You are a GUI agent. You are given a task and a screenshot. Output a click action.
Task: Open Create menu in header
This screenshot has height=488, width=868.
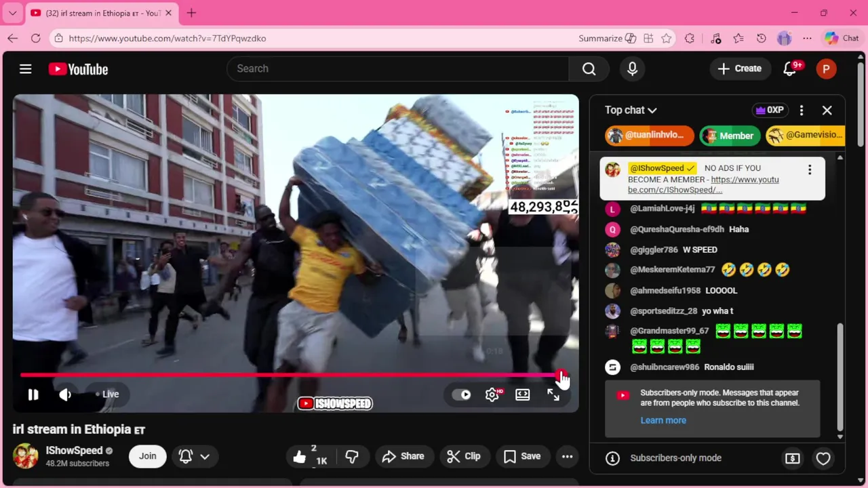point(740,68)
